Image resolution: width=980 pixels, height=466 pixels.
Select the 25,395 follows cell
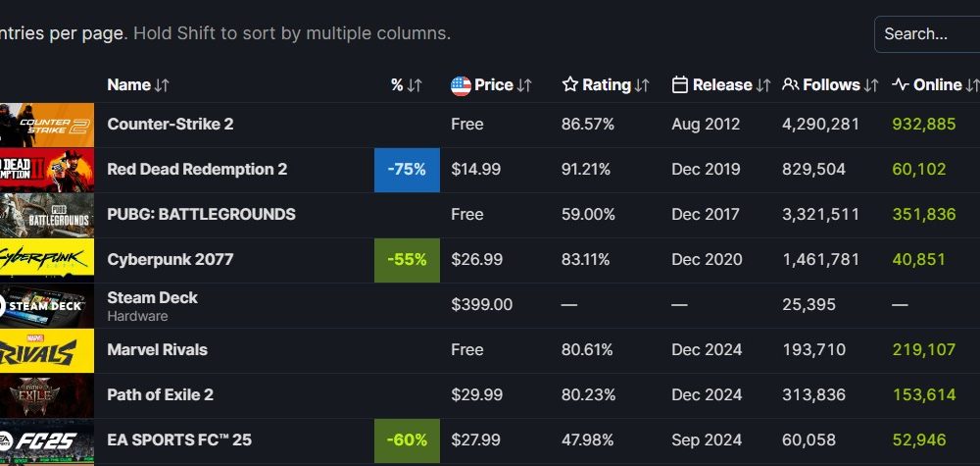(808, 305)
